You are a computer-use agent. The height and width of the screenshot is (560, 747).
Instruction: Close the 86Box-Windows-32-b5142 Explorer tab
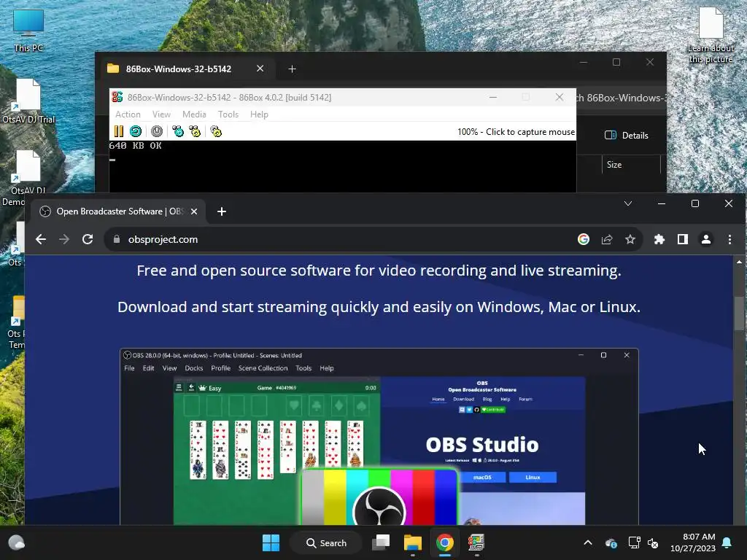coord(260,69)
